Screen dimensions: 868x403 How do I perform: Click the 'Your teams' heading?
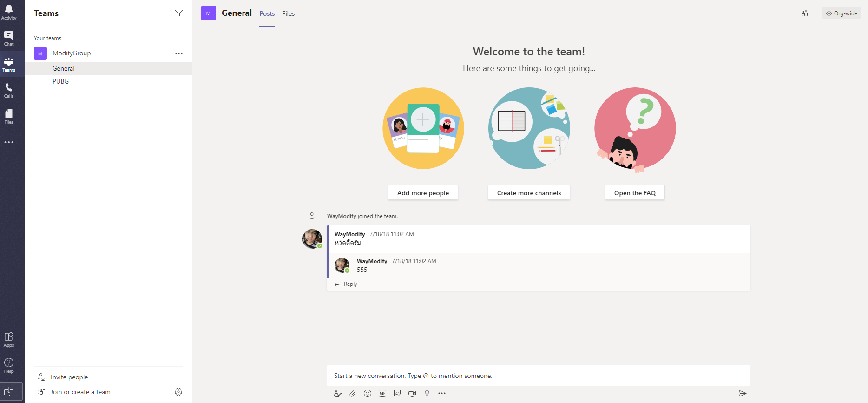click(x=47, y=38)
